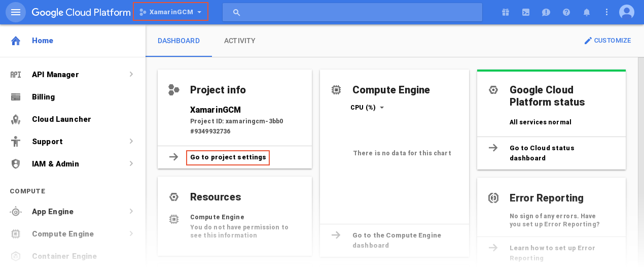Expand the App Engine submenu chevron
Screen dimensions: 644x269
pyautogui.click(x=131, y=212)
